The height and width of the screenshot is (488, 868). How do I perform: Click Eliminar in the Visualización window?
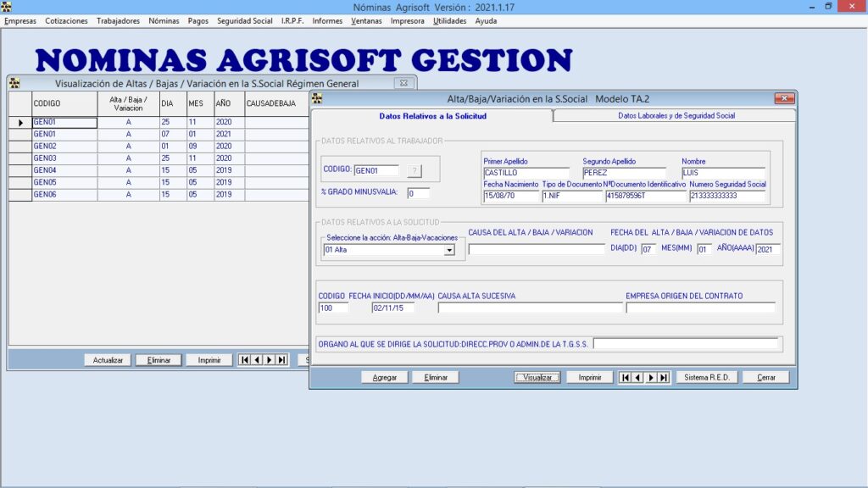(x=159, y=360)
